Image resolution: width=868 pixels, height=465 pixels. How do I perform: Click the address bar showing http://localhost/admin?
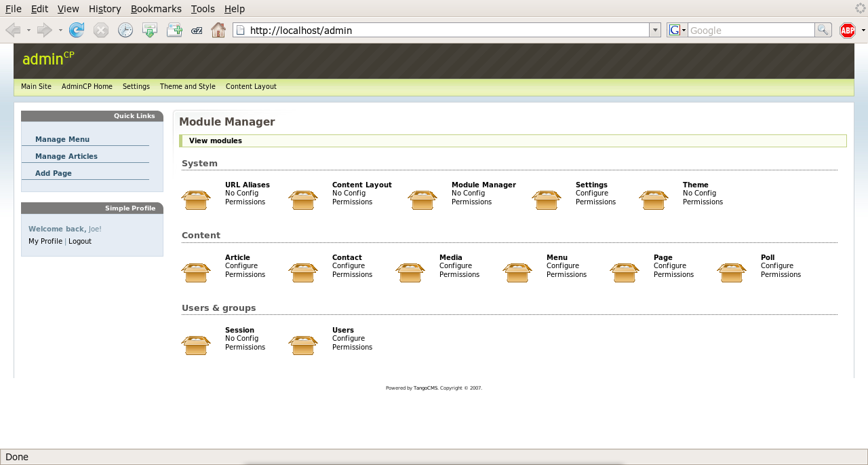pos(441,30)
